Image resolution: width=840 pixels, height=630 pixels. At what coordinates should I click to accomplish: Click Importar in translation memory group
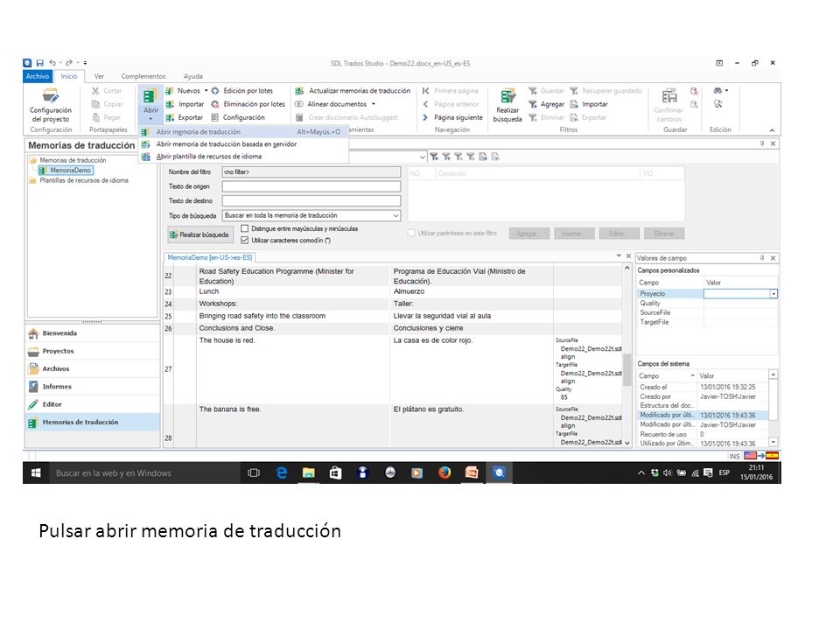click(x=185, y=104)
